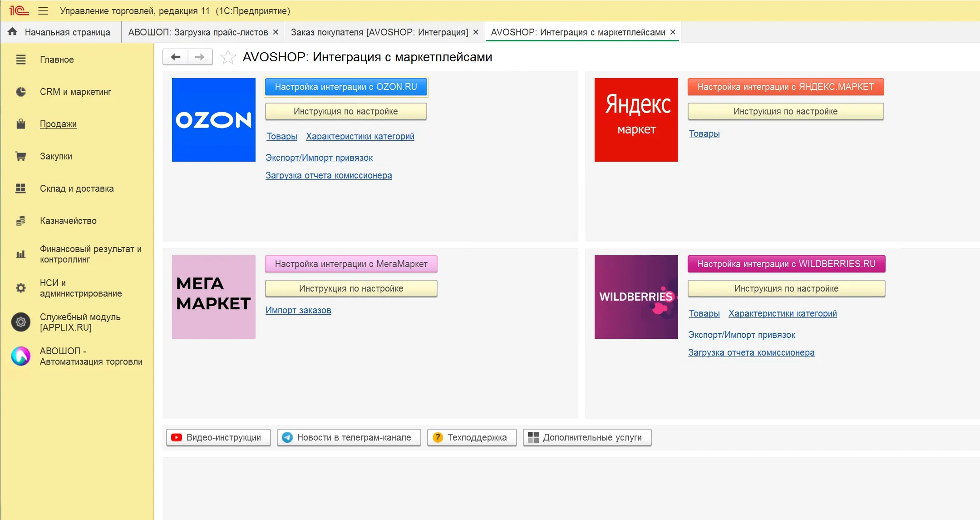Click the home icon on the start page tab
Image resolution: width=980 pixels, height=520 pixels.
[12, 32]
